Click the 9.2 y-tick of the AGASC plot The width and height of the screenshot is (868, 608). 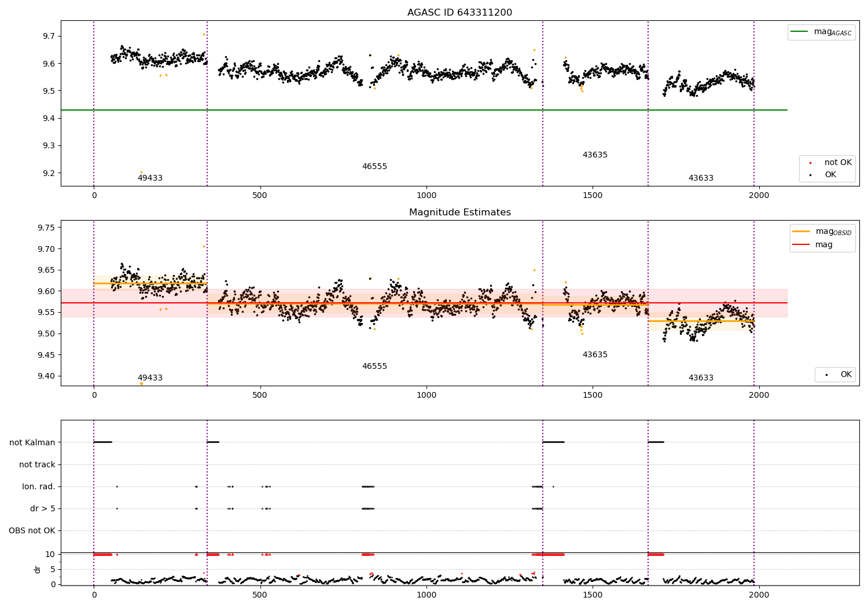pyautogui.click(x=48, y=174)
